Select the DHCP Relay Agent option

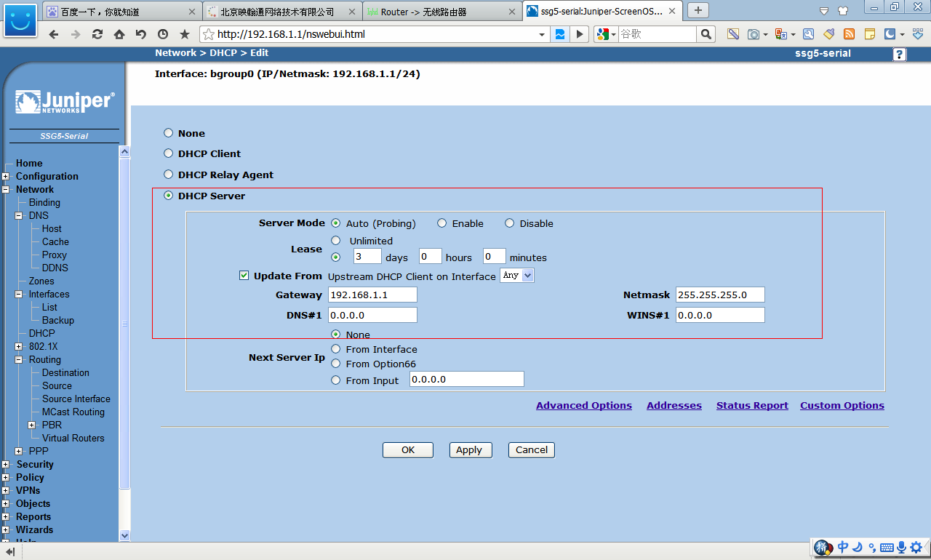[x=169, y=175]
